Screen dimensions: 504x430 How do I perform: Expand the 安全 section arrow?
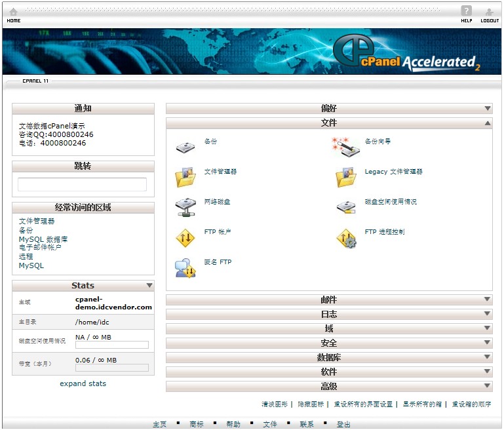pos(488,342)
